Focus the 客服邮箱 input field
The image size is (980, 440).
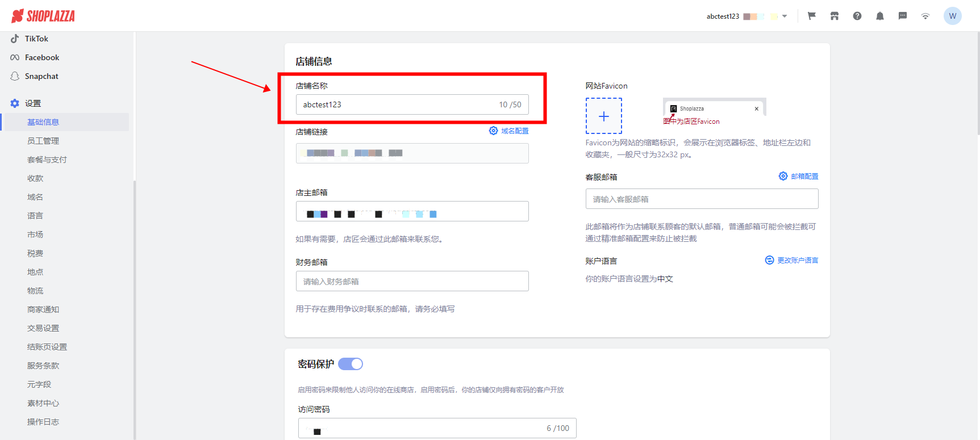tap(702, 199)
